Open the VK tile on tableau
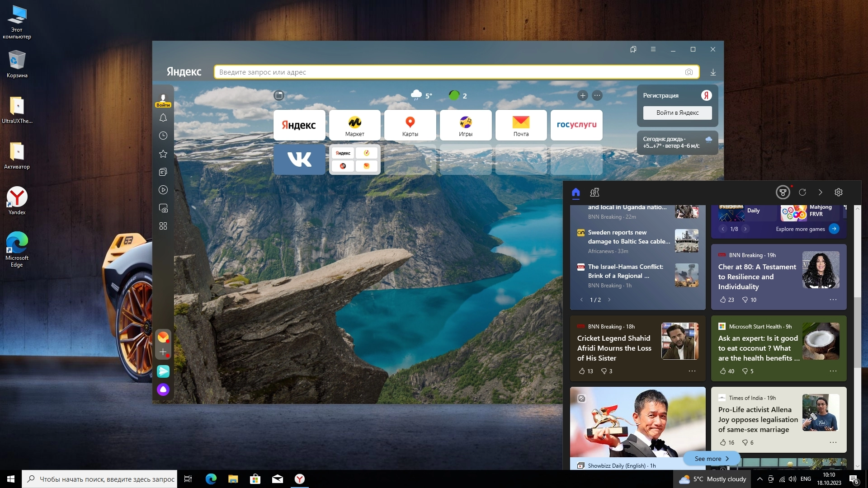Viewport: 868px width, 488px height. pos(299,160)
